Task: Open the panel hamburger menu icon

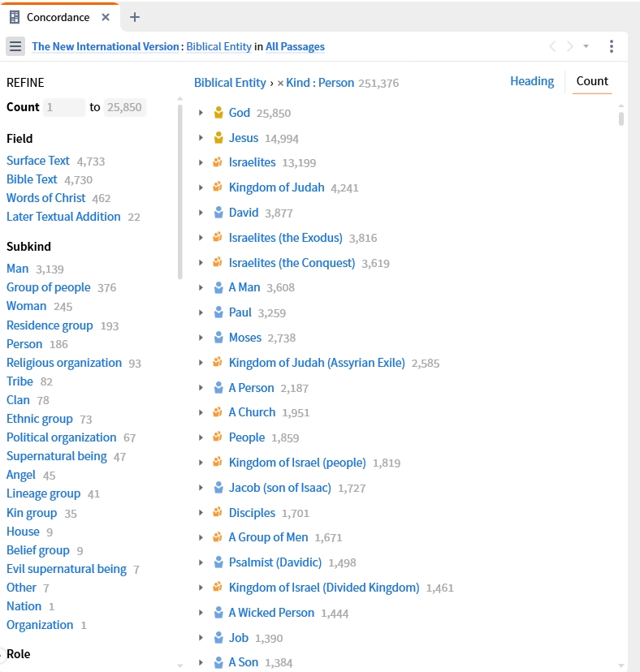Action: pos(15,46)
